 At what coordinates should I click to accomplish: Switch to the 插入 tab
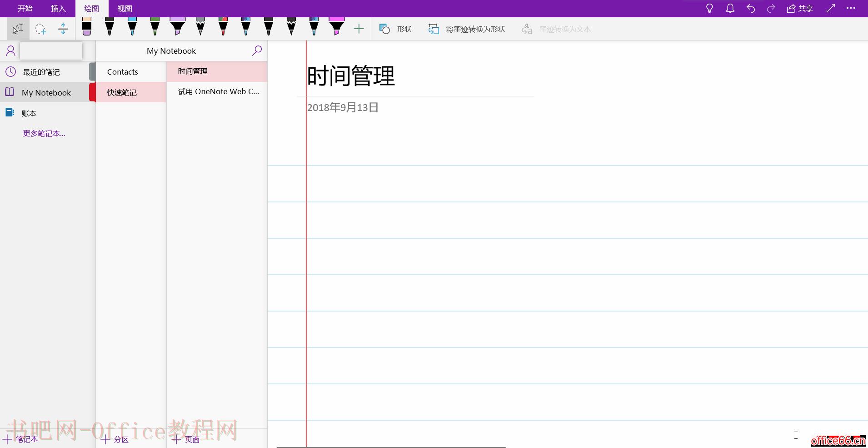59,9
